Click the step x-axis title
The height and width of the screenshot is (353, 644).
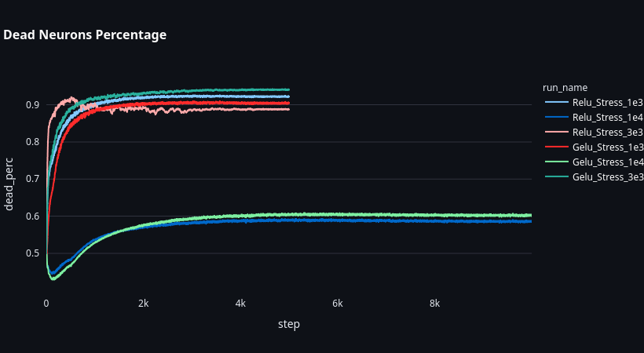[288, 324]
